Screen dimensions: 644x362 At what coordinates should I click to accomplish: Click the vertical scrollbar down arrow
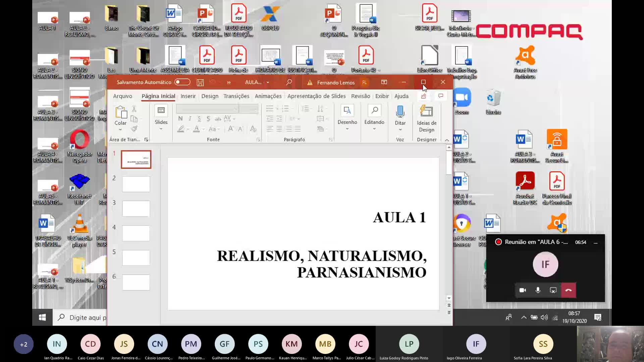click(x=449, y=298)
